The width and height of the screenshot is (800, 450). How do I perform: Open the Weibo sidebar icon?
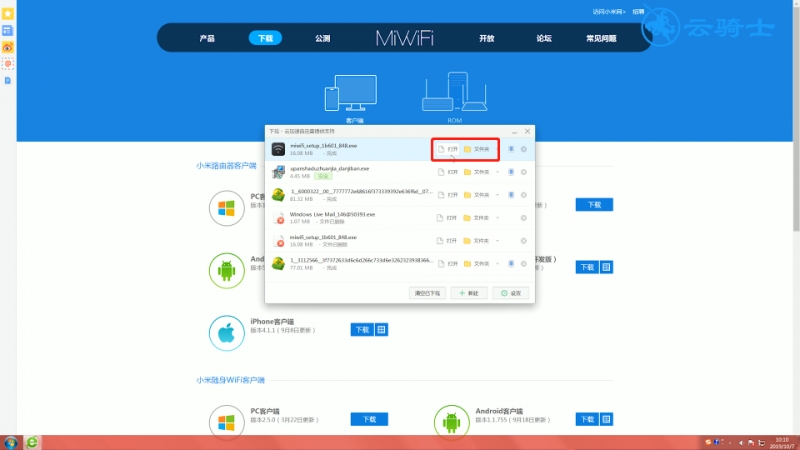click(x=8, y=47)
